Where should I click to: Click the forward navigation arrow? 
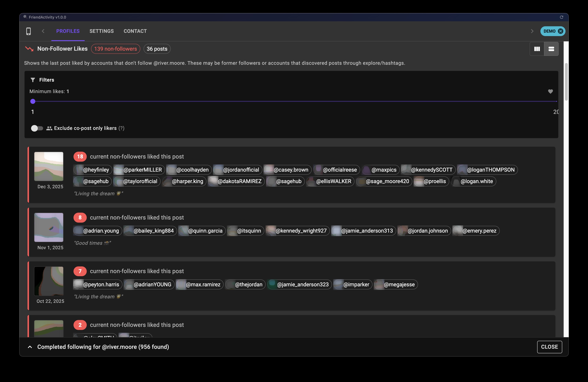click(532, 31)
